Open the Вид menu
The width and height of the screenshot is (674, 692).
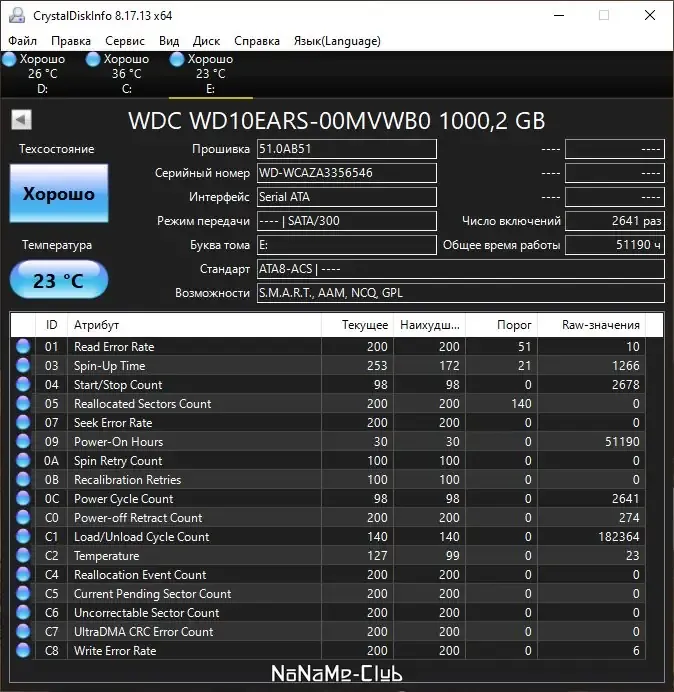[169, 41]
